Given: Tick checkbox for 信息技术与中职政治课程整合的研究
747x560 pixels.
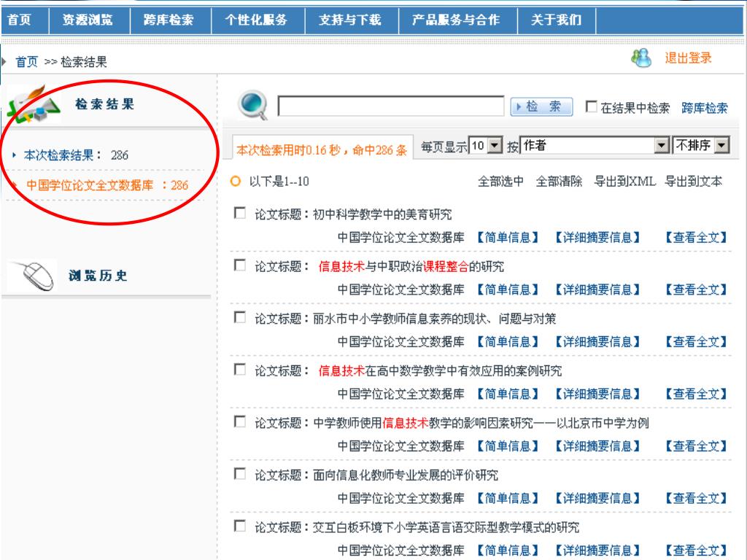Looking at the screenshot, I should click(x=240, y=265).
